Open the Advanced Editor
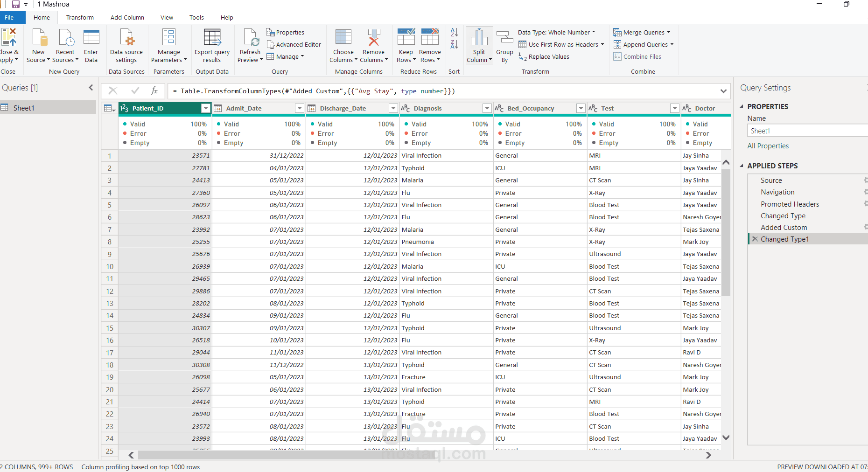 pos(294,44)
